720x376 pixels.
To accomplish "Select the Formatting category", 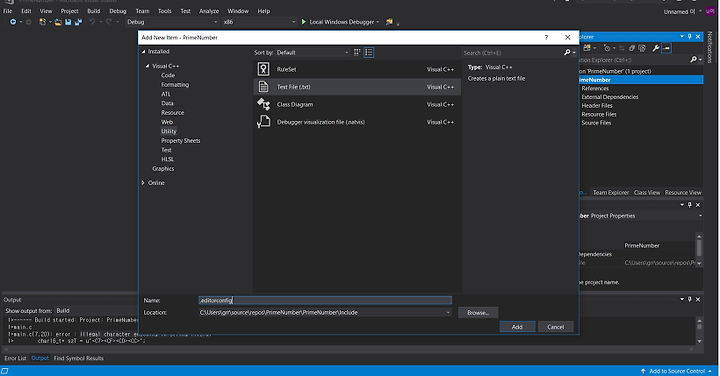I will tap(175, 84).
